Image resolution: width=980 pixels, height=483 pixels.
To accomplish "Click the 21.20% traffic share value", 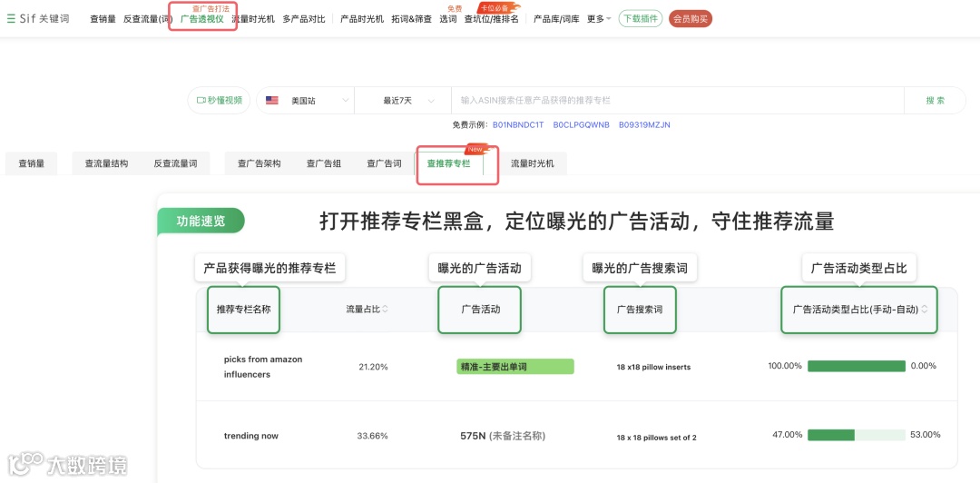I will coord(373,367).
